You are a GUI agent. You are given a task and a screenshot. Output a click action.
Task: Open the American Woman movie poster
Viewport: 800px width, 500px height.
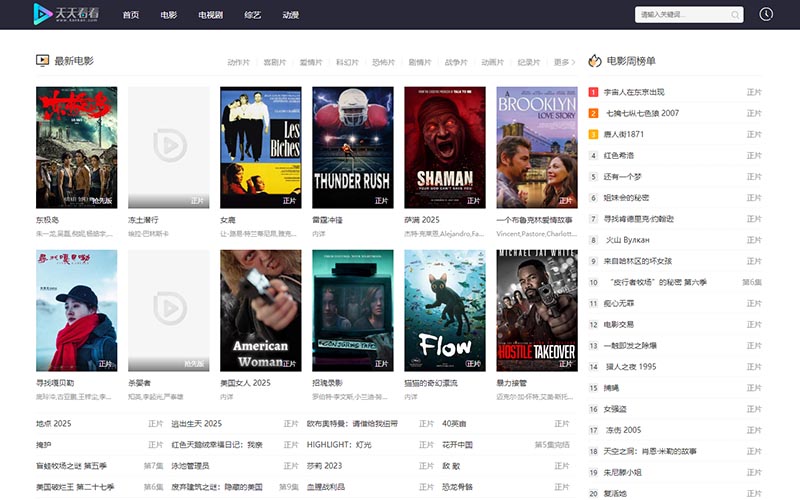pyautogui.click(x=261, y=310)
